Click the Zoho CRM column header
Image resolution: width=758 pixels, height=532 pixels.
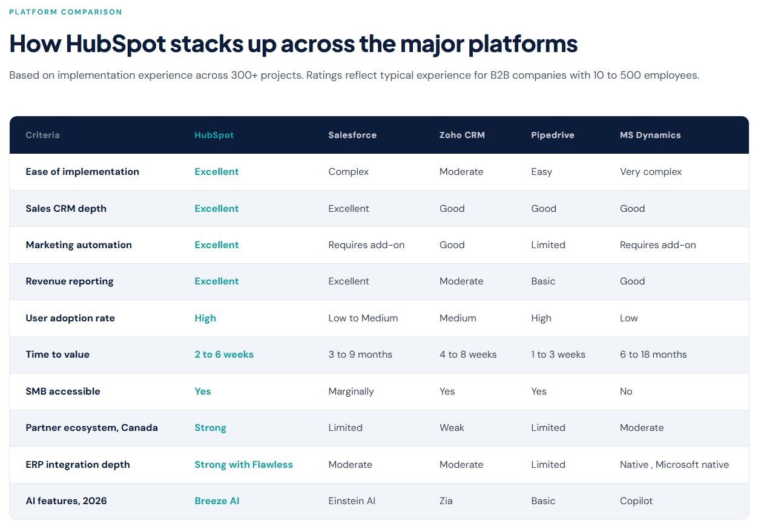[x=461, y=135]
